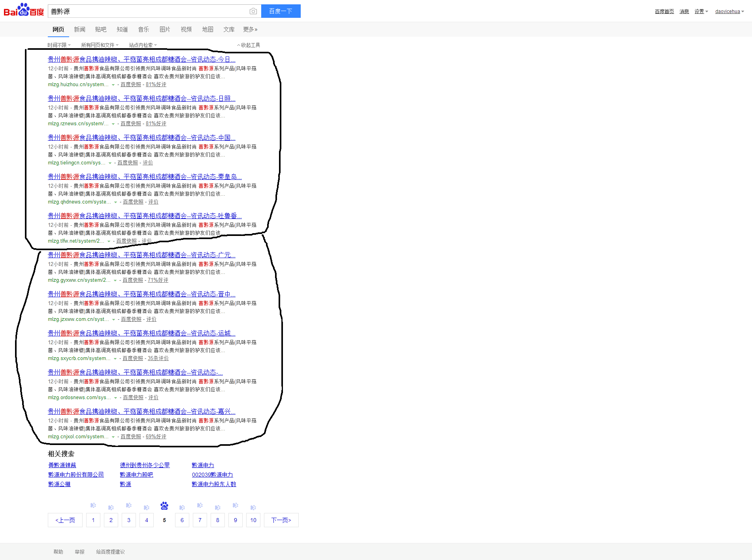Expand arrow next to mlzg.qhdnews.com URL
This screenshot has width=752, height=560.
[x=116, y=202]
